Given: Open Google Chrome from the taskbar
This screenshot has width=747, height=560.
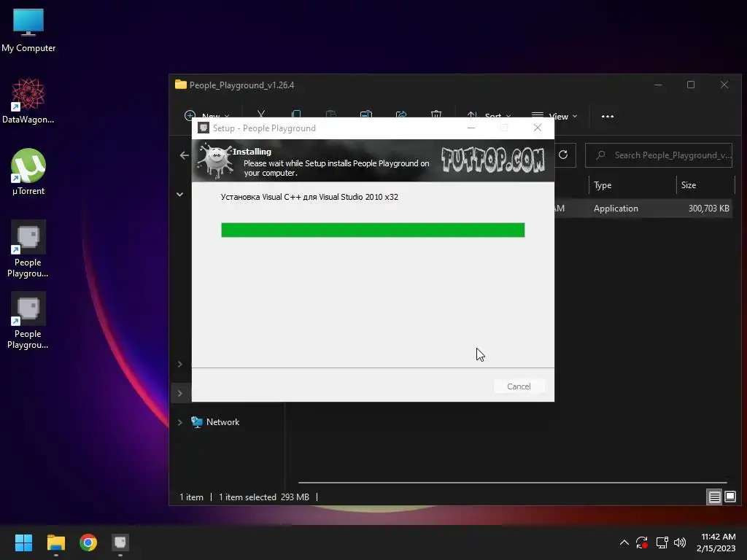Looking at the screenshot, I should [88, 542].
